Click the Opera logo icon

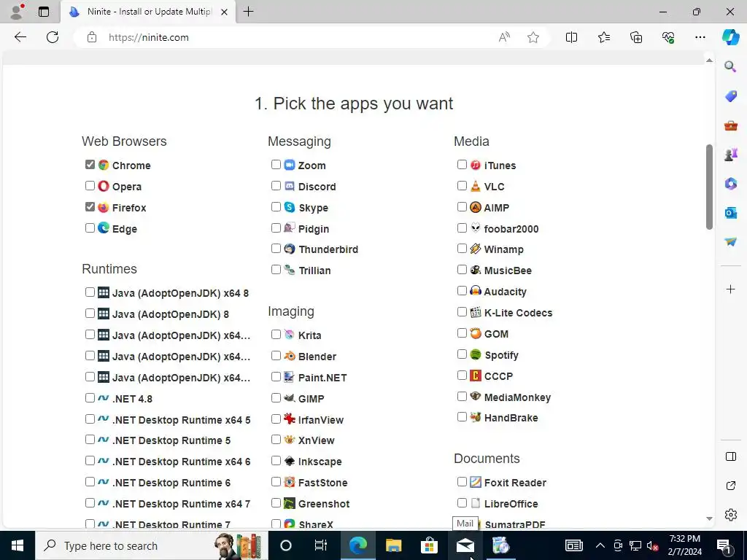coord(104,186)
